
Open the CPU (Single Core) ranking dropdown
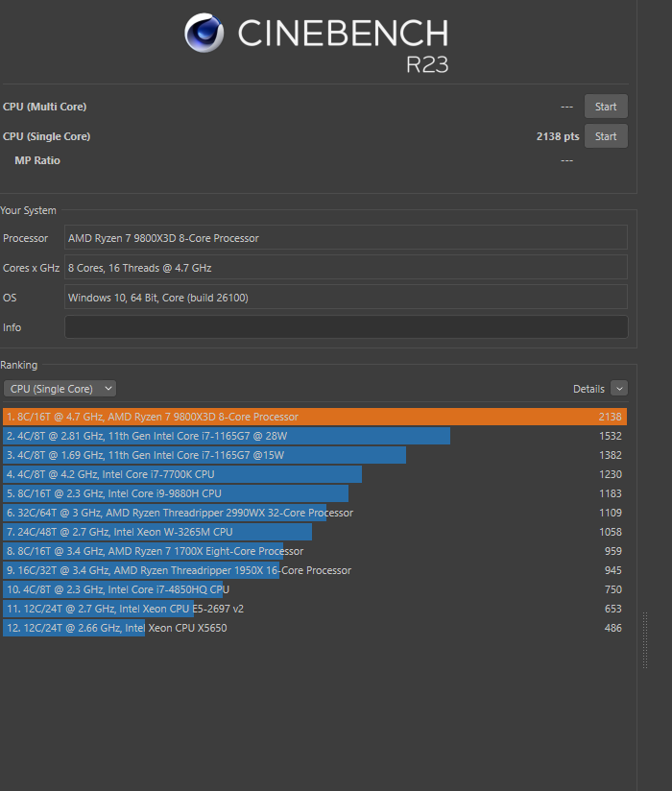[60, 389]
